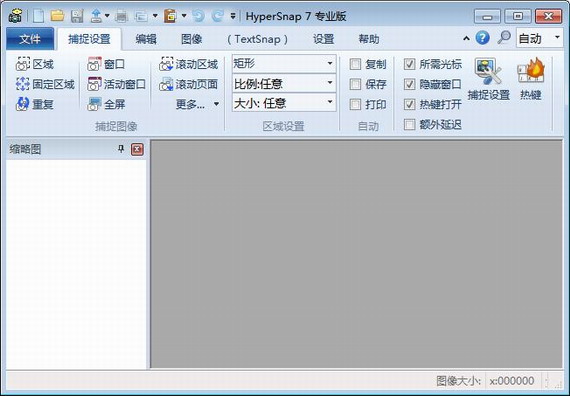Switch to the 编辑 edit tab

point(146,39)
